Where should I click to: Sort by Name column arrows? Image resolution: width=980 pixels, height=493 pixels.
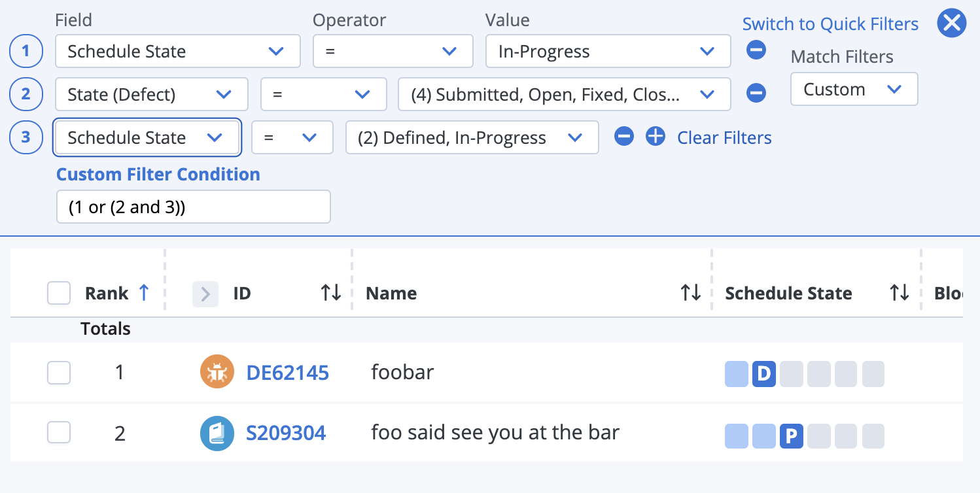tap(690, 293)
